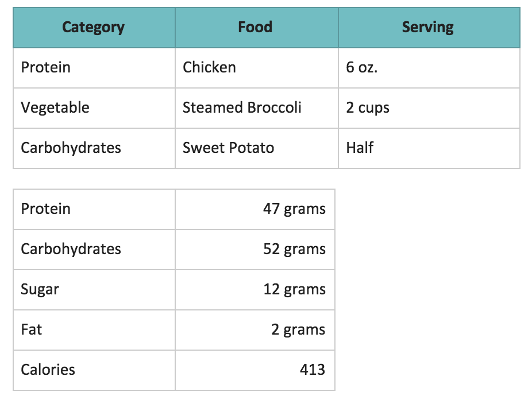The image size is (532, 399).
Task: Click the 52 grams carbohydrates value
Action: pos(294,249)
